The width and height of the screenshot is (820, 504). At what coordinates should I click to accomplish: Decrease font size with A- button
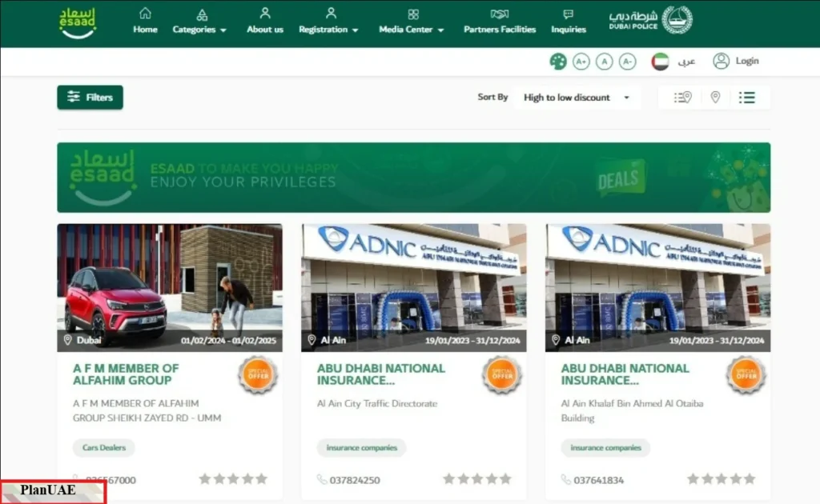click(x=627, y=62)
